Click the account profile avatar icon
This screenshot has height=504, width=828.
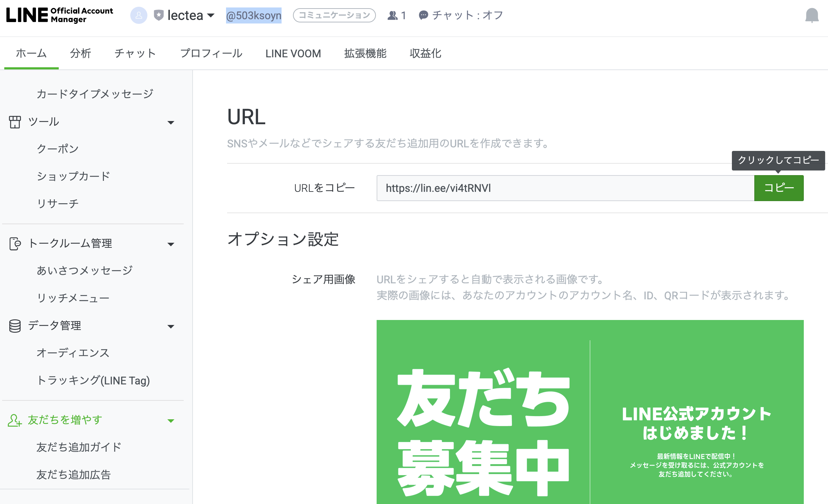(138, 15)
